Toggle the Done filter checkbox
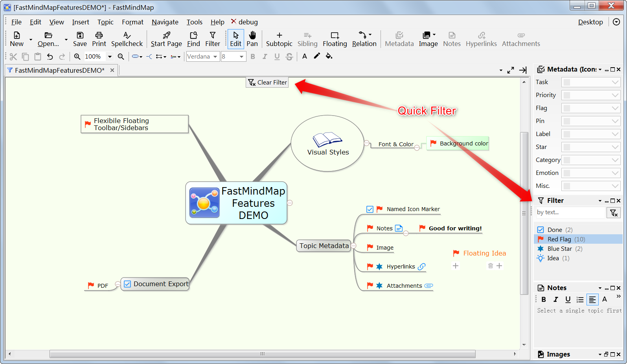The height and width of the screenshot is (364, 627). click(x=541, y=230)
